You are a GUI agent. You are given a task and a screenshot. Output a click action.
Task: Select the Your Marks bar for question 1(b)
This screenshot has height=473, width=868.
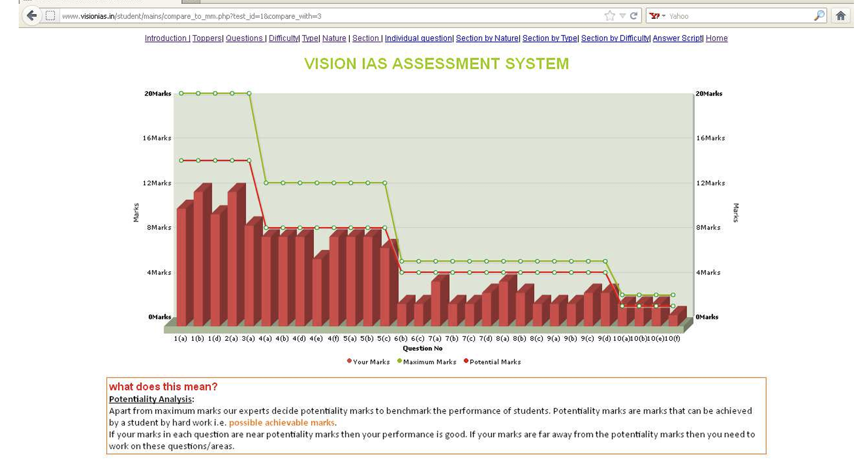pos(202,255)
